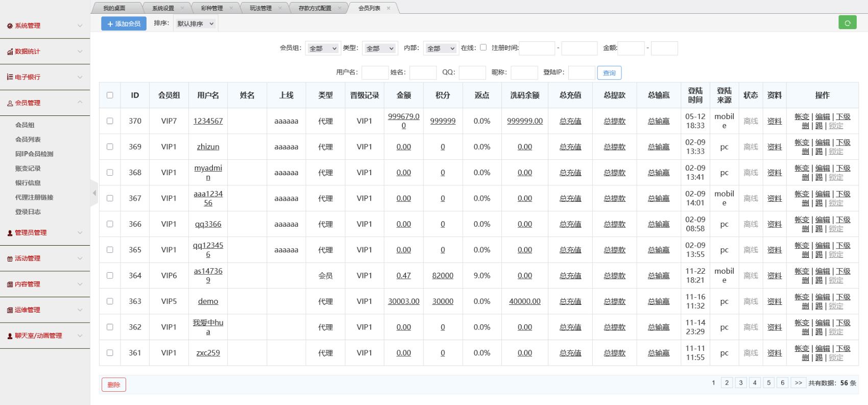Click the 聊天室/动画管理 user icon

(x=10, y=336)
